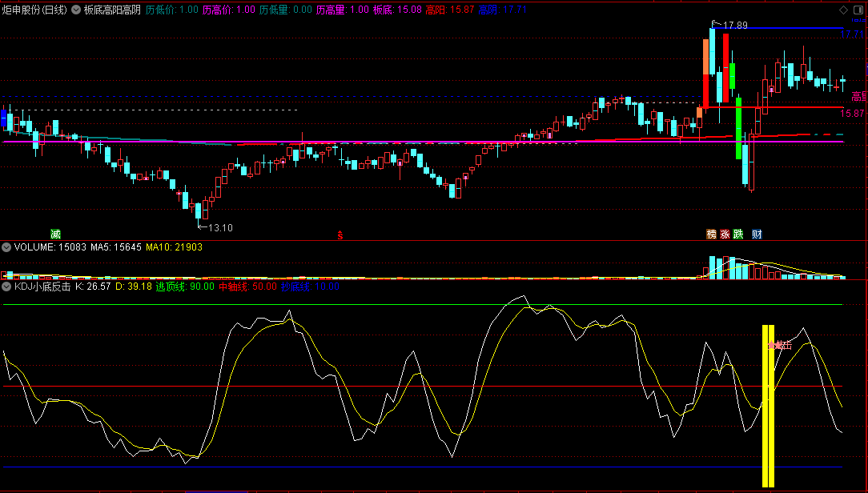868x493 pixels.
Task: Click the 板底: 15.08 value
Action: 397,10
